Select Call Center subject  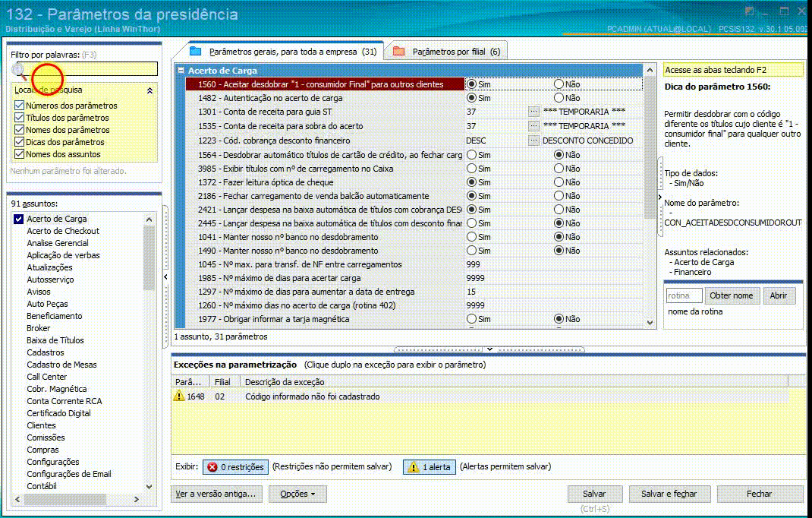point(46,377)
